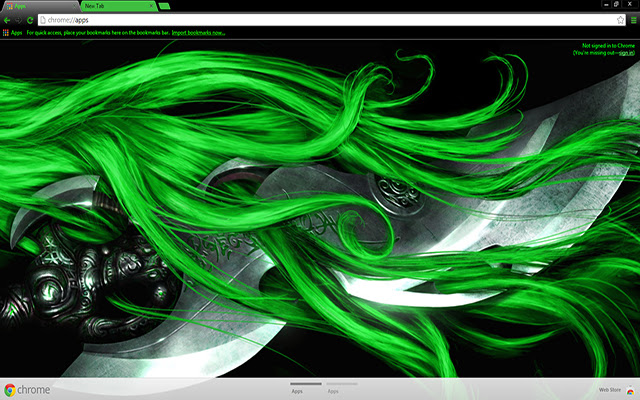Click the page icon in address bar
640x400 pixels.
pyautogui.click(x=43, y=20)
